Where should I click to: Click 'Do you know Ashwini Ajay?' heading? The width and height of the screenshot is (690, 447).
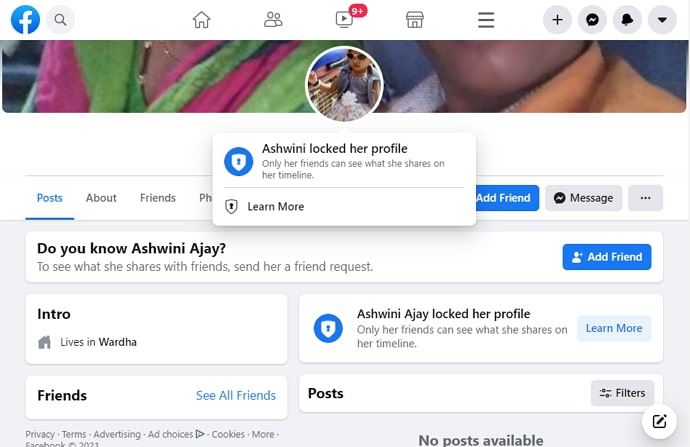(132, 249)
